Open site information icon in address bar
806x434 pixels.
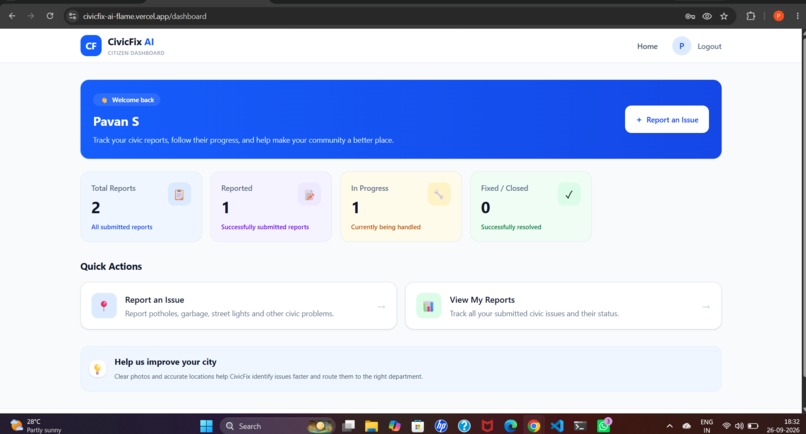72,16
